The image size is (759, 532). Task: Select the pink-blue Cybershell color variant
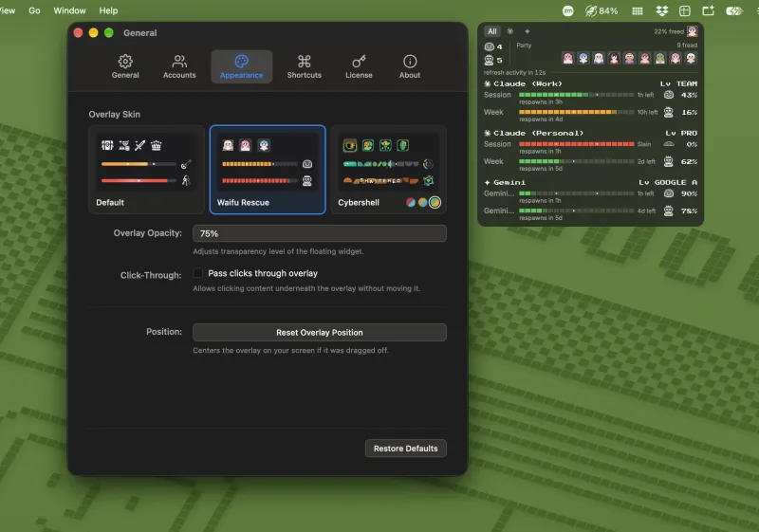pyautogui.click(x=411, y=202)
